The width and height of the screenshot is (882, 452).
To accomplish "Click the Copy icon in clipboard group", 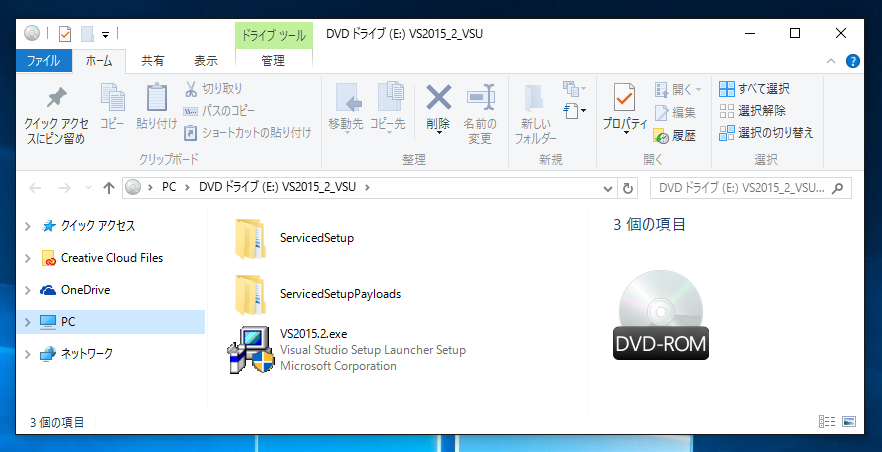I will (x=112, y=97).
